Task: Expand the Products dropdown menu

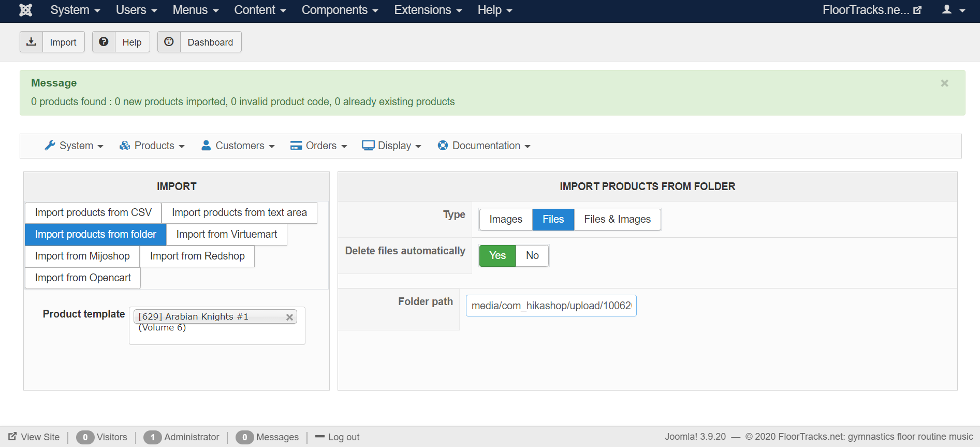Action: [x=152, y=146]
